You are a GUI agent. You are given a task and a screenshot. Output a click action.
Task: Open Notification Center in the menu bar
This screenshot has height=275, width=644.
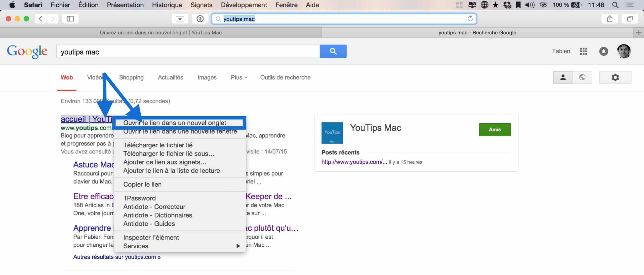pyautogui.click(x=630, y=5)
